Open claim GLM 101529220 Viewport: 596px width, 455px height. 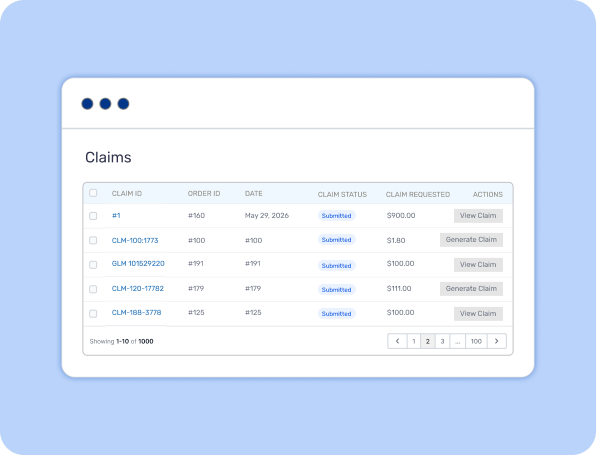(x=138, y=263)
